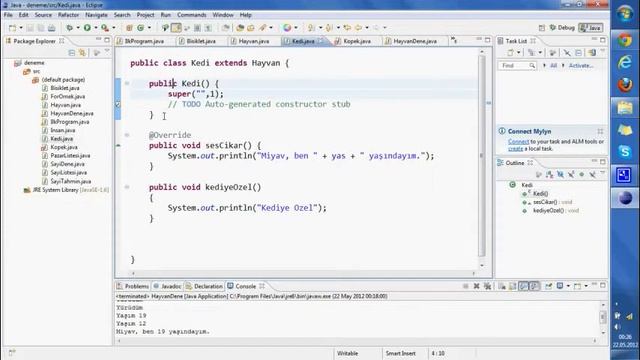Open New file dropdown arrow
640x360 pixels.
(21, 28)
